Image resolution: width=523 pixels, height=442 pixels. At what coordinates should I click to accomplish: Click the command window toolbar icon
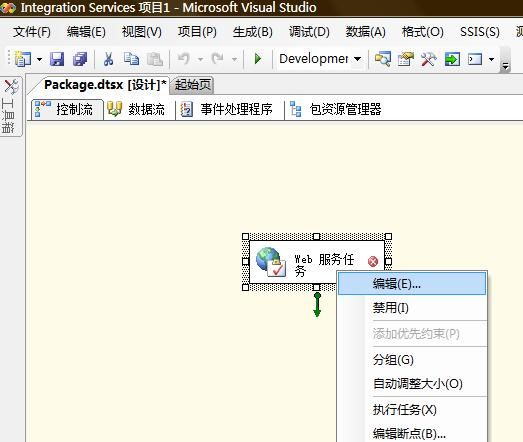(475, 59)
